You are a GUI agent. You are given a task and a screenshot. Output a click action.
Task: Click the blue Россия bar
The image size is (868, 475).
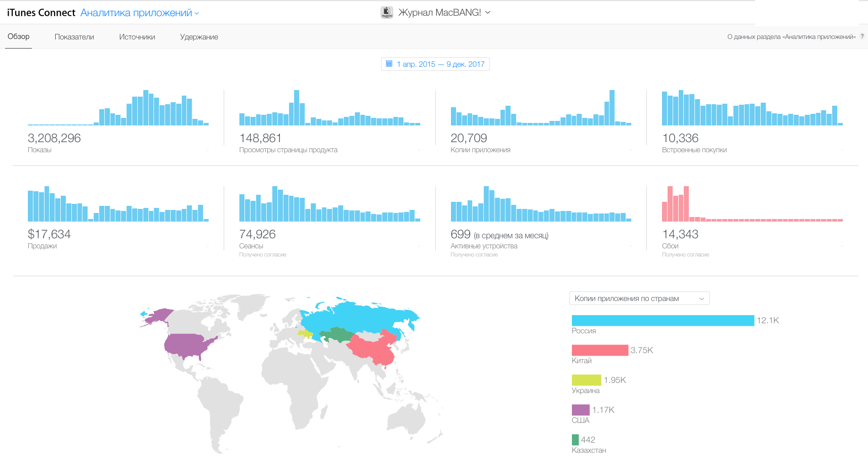tap(663, 321)
